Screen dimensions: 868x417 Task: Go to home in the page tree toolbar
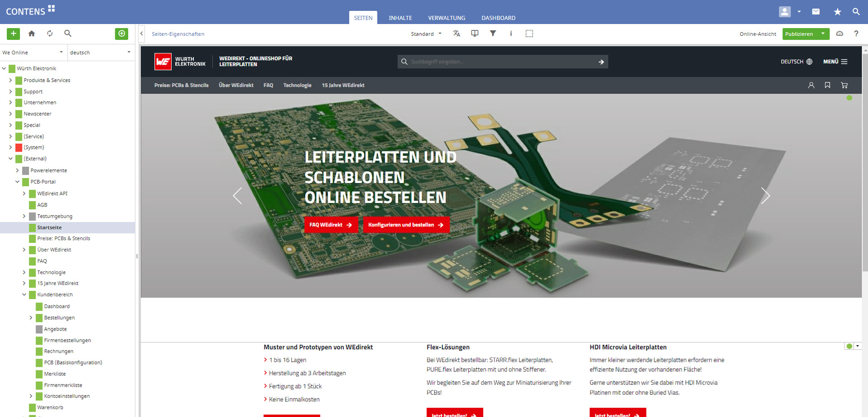click(x=32, y=33)
